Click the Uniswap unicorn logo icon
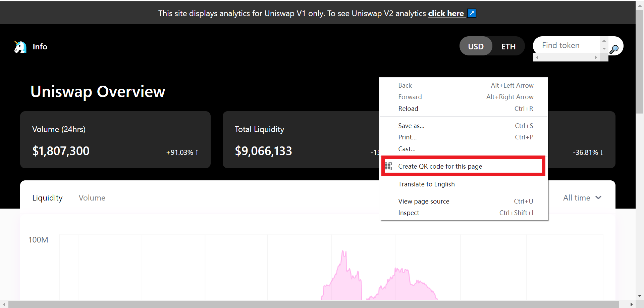The width and height of the screenshot is (644, 308). 20,47
